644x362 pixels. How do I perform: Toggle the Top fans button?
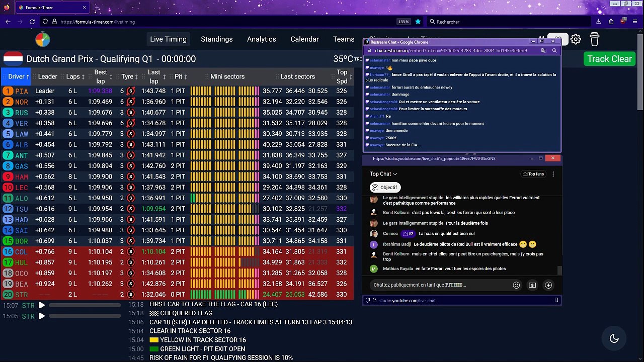(x=533, y=174)
